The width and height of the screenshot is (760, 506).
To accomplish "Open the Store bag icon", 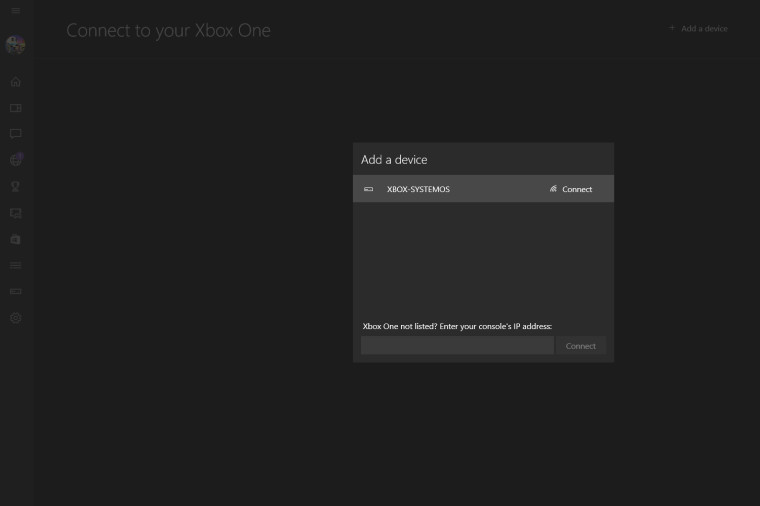I will coord(16,239).
